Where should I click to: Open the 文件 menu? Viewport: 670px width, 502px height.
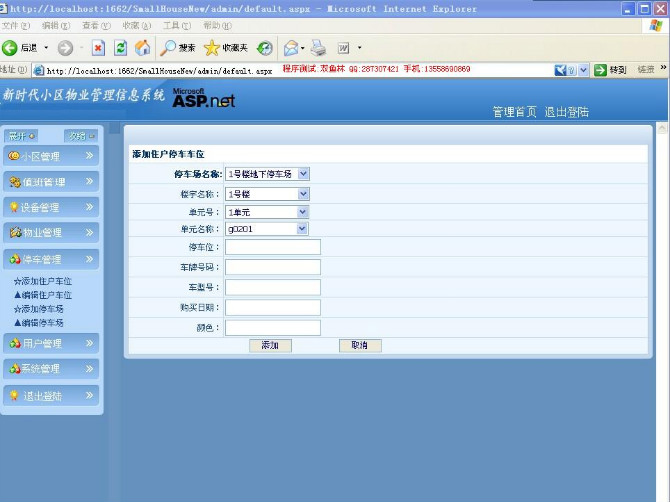(15, 26)
